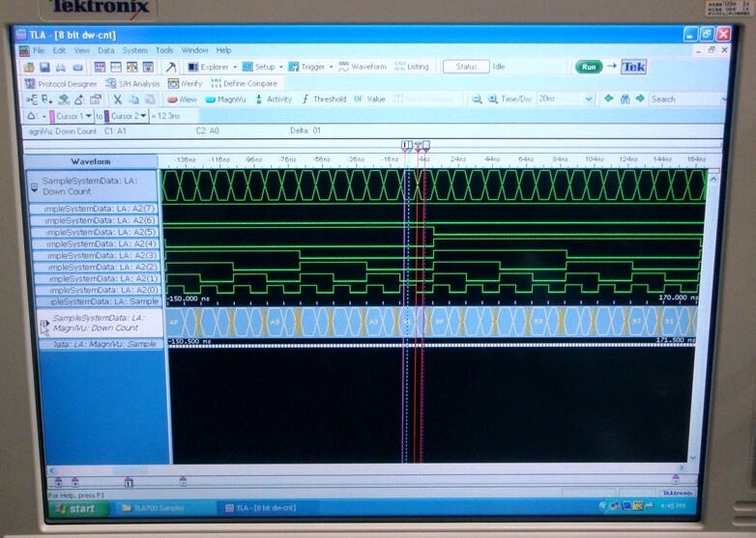Open the Time/Div 20ns dropdown
The image size is (756, 538).
click(x=589, y=99)
